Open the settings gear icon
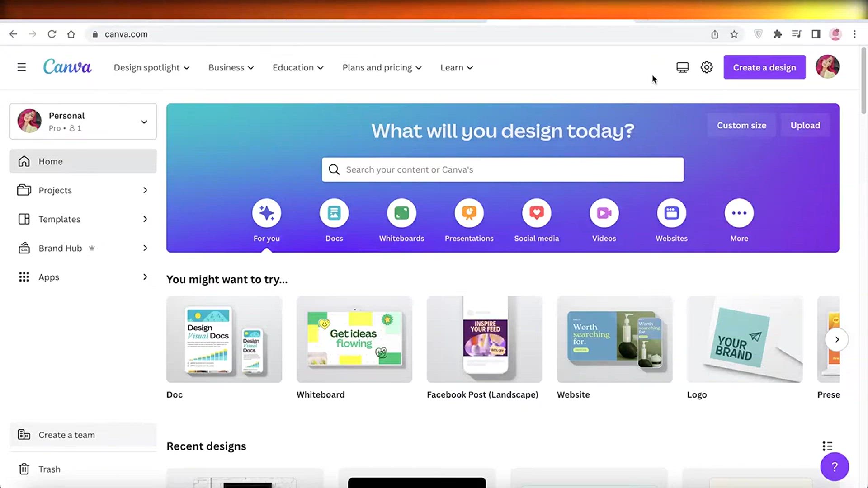 tap(707, 67)
